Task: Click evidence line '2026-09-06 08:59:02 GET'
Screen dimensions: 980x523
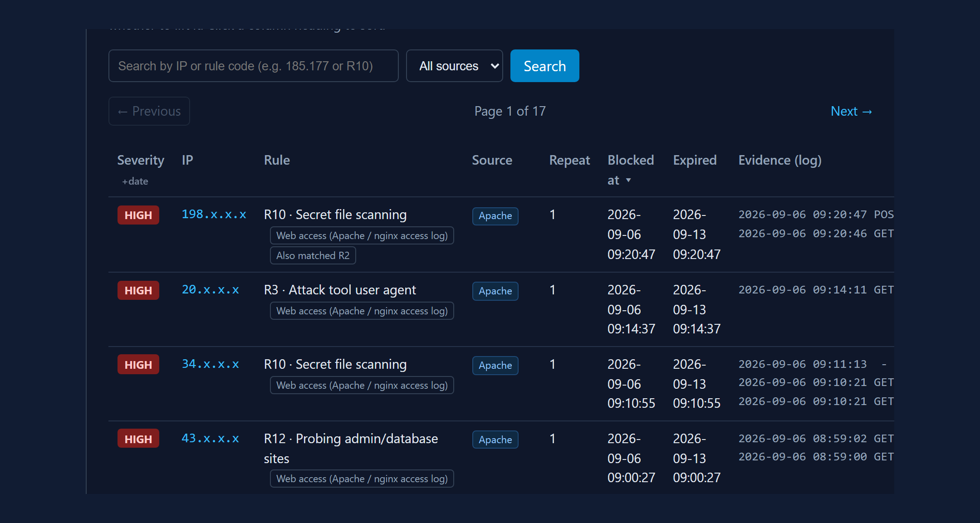Action: click(816, 438)
